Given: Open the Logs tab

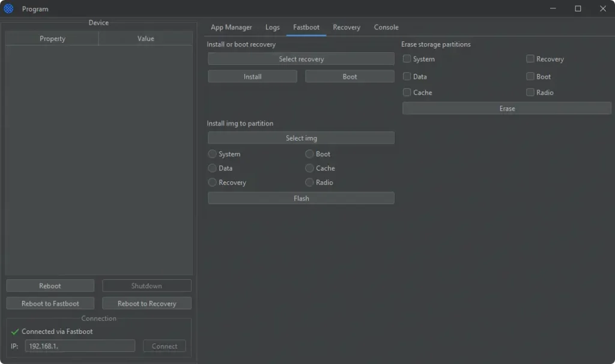Looking at the screenshot, I should [272, 27].
